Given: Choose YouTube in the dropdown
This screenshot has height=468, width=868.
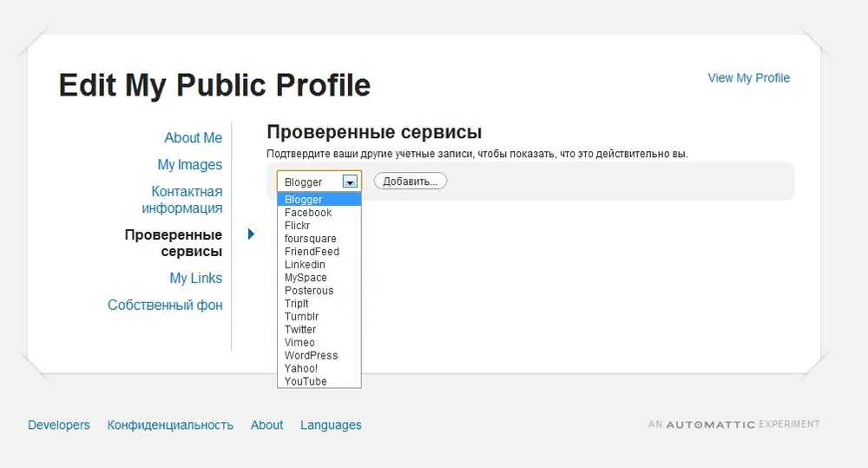Looking at the screenshot, I should pyautogui.click(x=306, y=381).
